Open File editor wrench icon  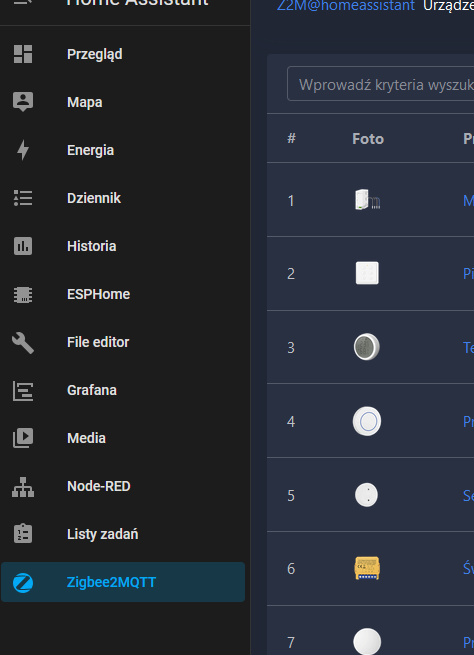pos(23,343)
